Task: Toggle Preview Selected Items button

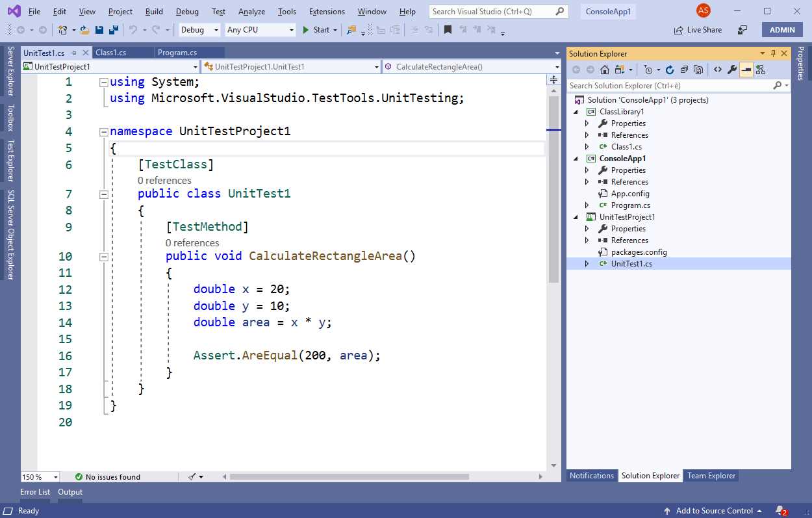Action: coord(746,70)
